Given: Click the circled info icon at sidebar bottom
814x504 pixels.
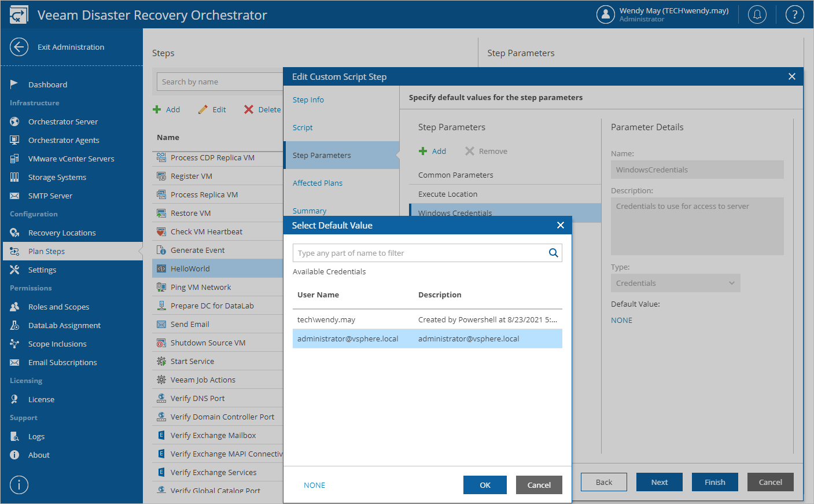Looking at the screenshot, I should (x=19, y=485).
